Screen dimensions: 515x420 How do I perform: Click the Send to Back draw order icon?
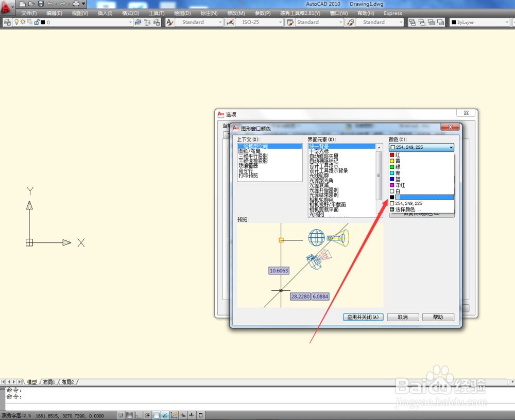click(422, 22)
